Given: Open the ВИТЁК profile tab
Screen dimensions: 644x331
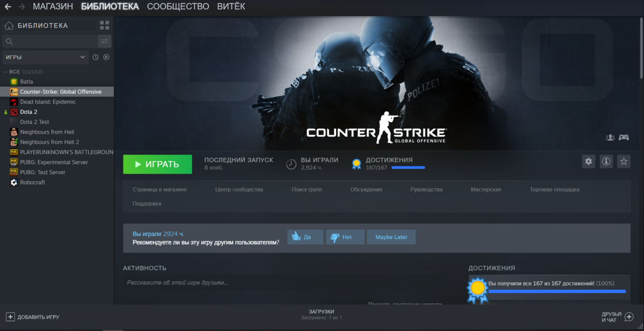Looking at the screenshot, I should 231,6.
